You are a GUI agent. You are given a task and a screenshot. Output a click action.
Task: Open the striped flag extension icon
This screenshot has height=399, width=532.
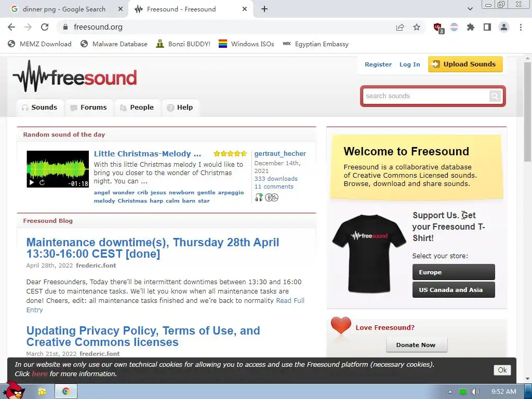click(x=454, y=27)
